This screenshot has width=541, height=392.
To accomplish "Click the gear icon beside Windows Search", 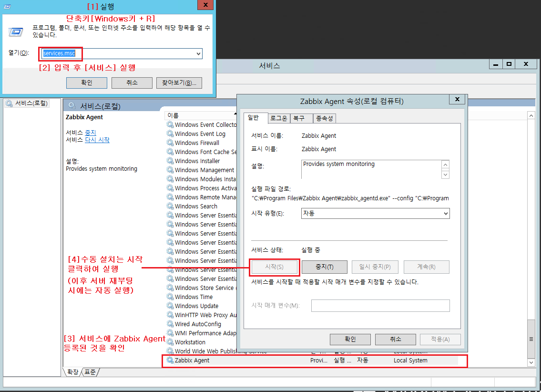I will [x=170, y=206].
